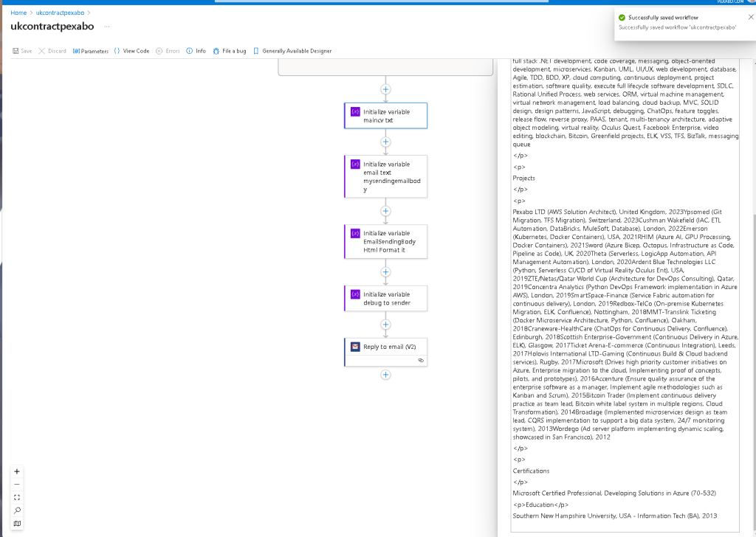Click variable icon on maincv txt card
756x537 pixels.
[355, 111]
